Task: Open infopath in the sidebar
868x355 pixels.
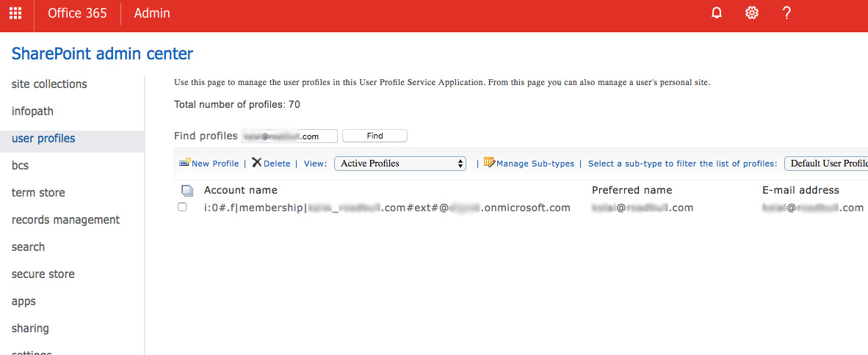Action: point(32,111)
